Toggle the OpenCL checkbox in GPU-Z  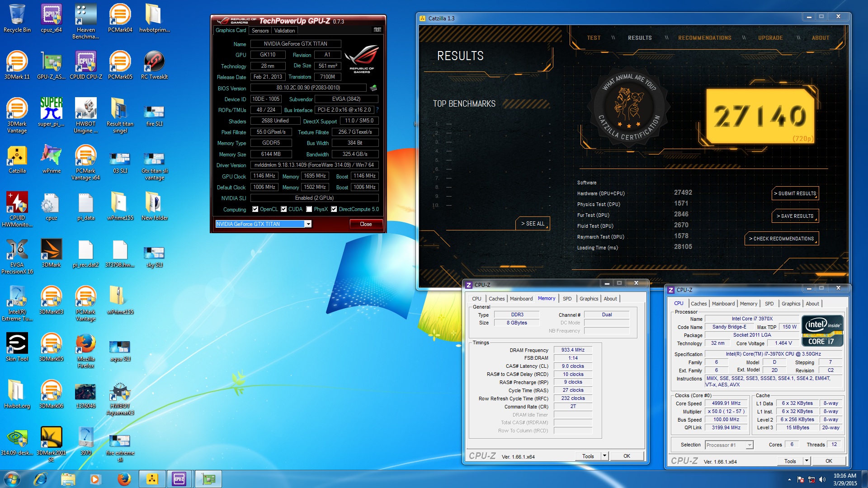click(x=255, y=209)
